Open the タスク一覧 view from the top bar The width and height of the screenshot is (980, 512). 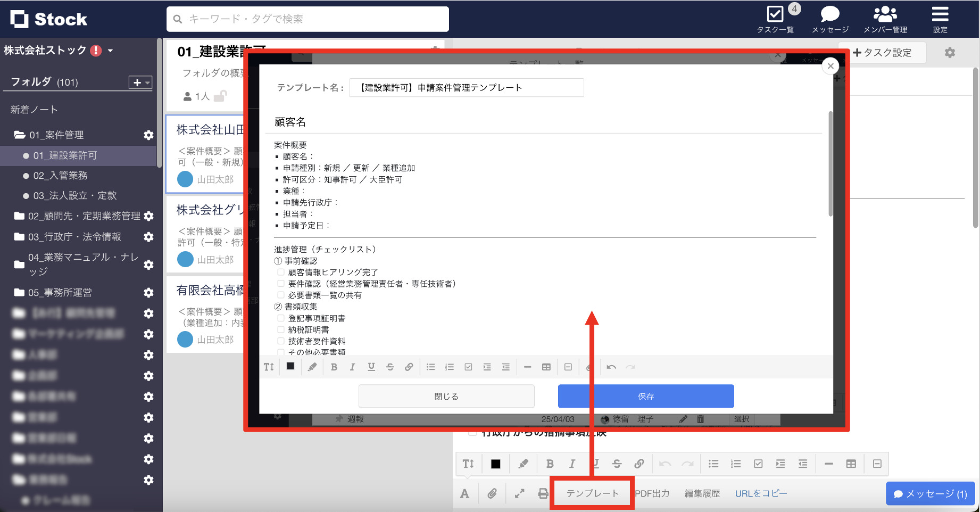776,17
